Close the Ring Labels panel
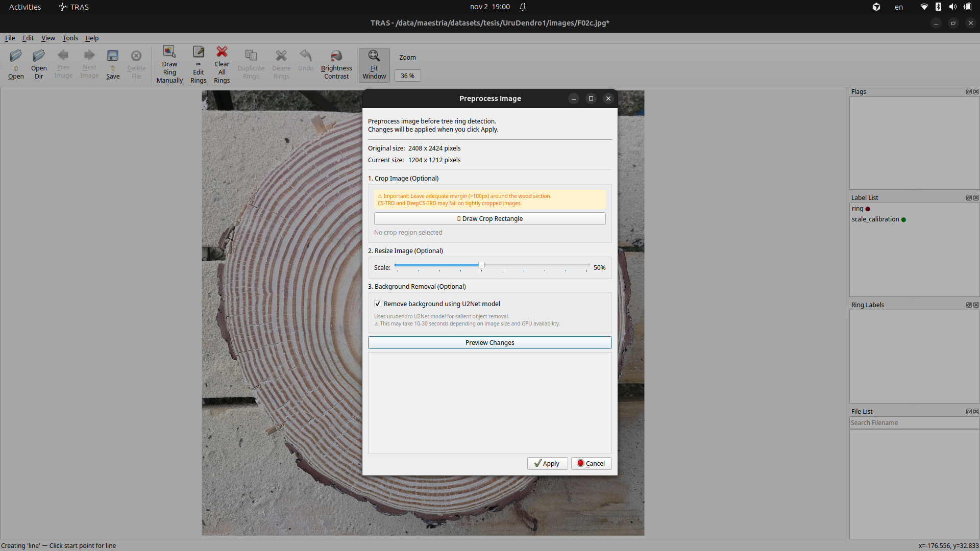The image size is (980, 551). (976, 305)
